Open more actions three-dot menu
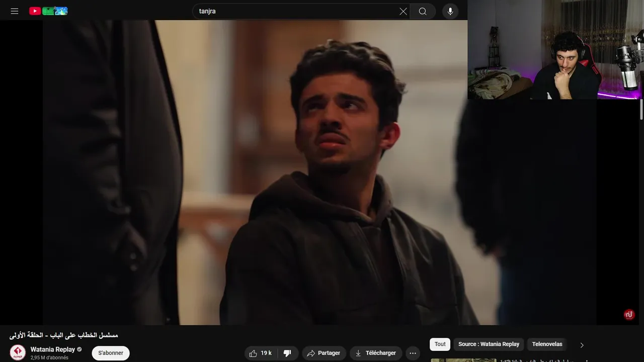Viewport: 644px width, 362px height. [413, 353]
